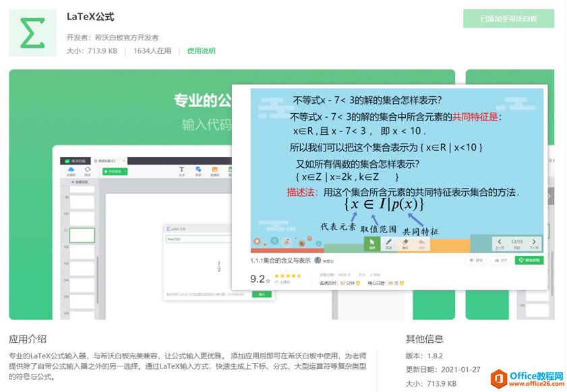Select the shapes tool in whiteboard toolbar
This screenshot has height=392, width=567.
(x=198, y=171)
